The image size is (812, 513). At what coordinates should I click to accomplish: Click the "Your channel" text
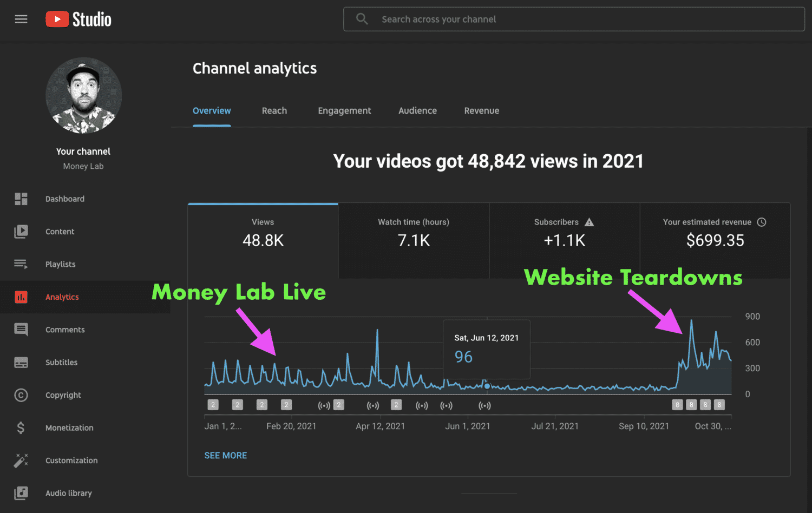point(83,152)
